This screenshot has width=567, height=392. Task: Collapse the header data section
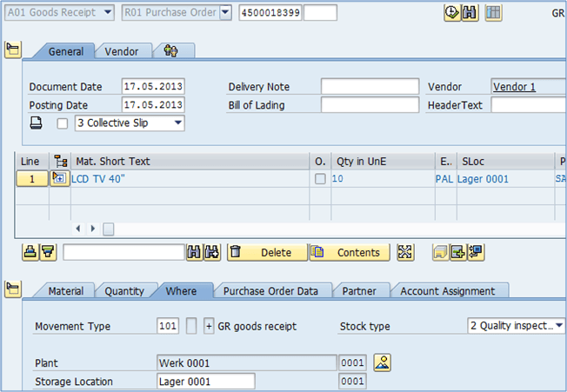click(12, 50)
